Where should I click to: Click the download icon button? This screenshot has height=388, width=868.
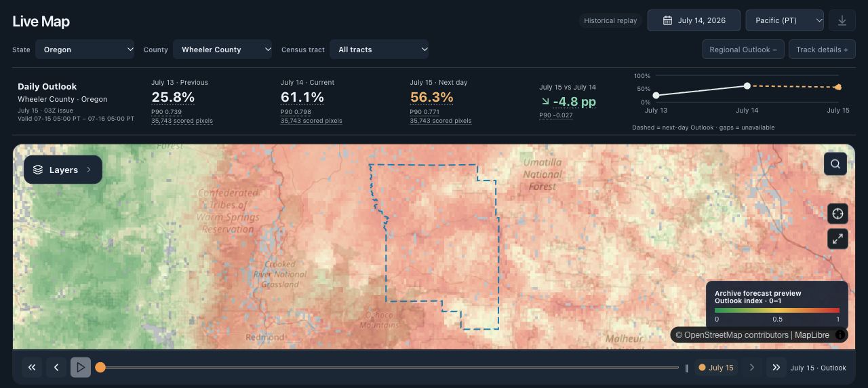[x=842, y=20]
